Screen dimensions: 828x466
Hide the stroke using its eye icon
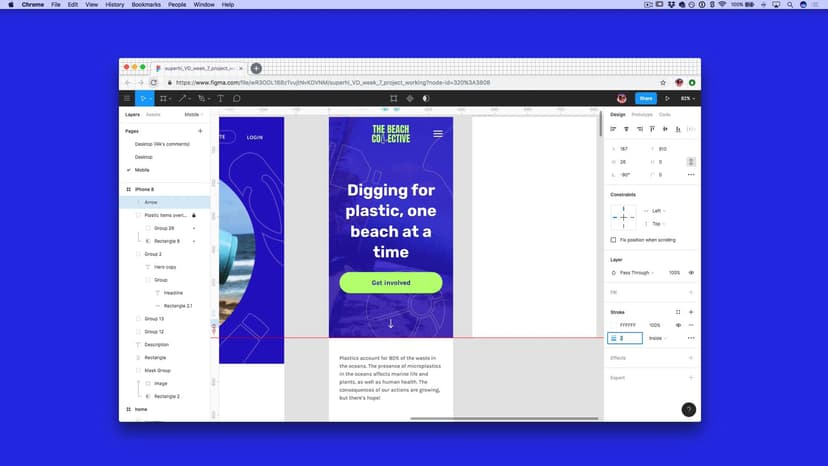(x=678, y=325)
